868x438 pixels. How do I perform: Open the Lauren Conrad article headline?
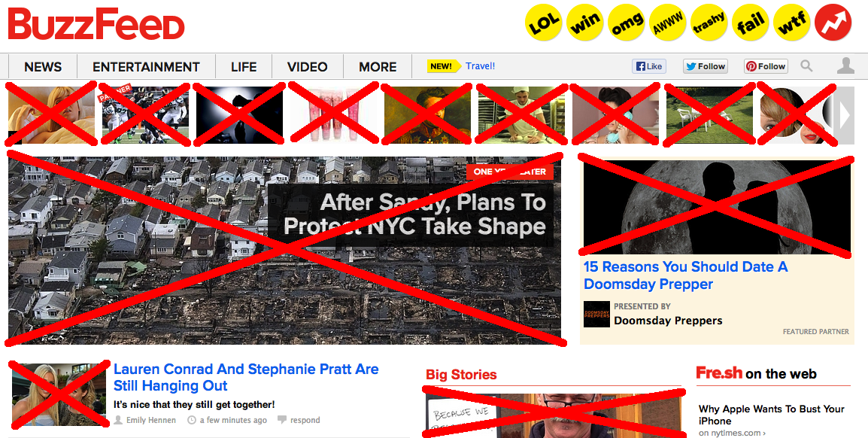[x=246, y=377]
